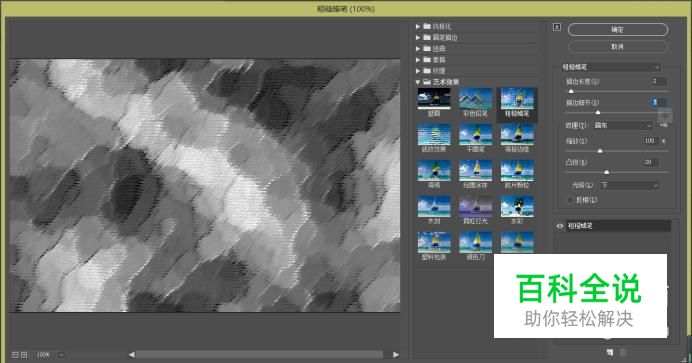Image resolution: width=692 pixels, height=363 pixels.
Task: Expand the 纹理 filter folder
Action: point(417,71)
